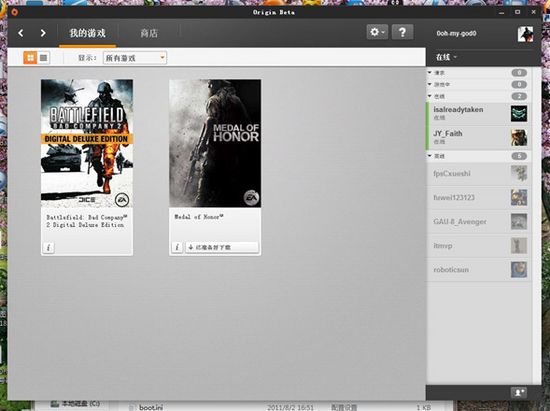Click roboticsun's avatar image
Image resolution: width=550 pixels, height=411 pixels.
(519, 270)
